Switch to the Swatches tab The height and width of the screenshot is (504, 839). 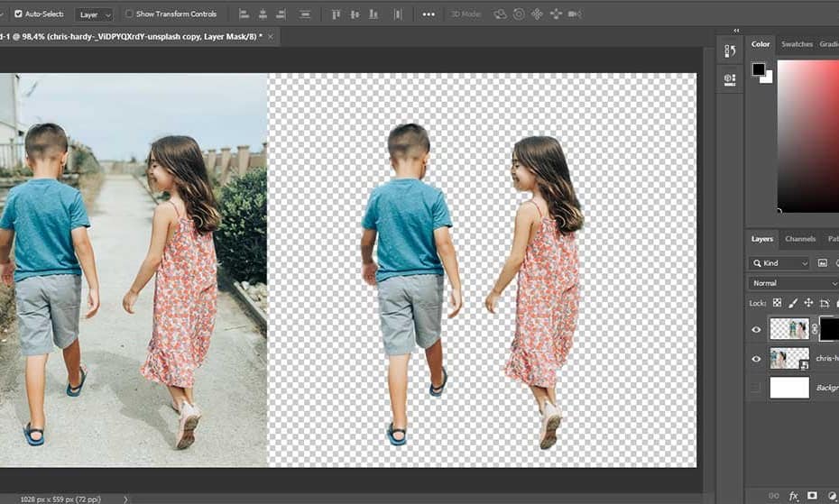pos(797,44)
